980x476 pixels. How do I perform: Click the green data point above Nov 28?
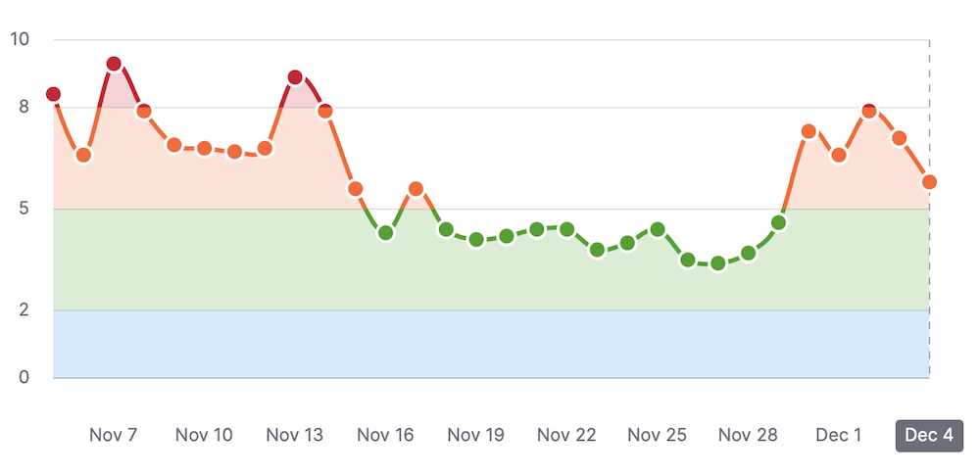749,254
